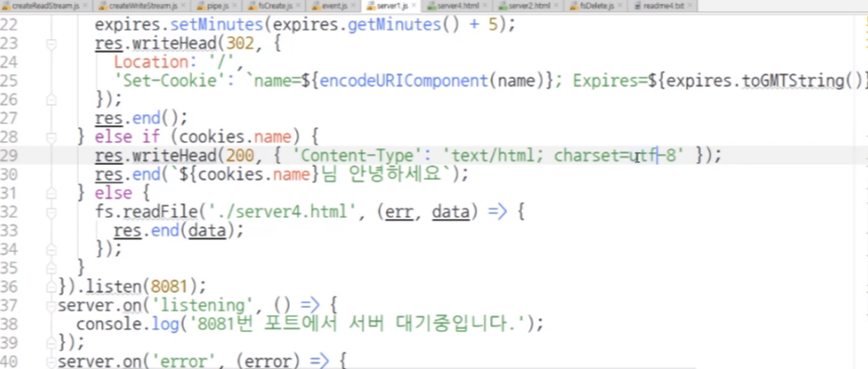Viewport: 868px width, 369px height.
Task: Click the createReadStream.js file icon
Action: (x=6, y=6)
